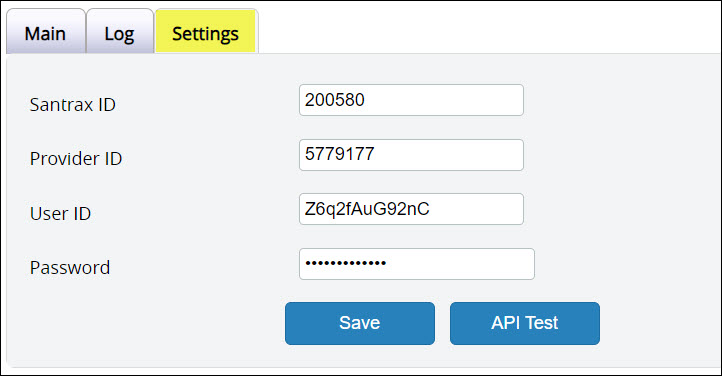Click the User ID label text
Screen dimensions: 722x376
[x=60, y=214]
